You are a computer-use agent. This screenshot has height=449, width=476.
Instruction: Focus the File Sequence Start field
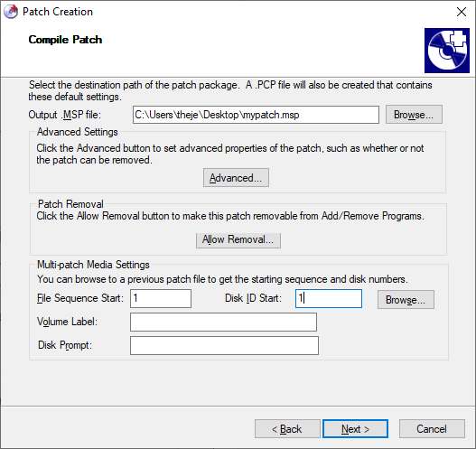tap(161, 298)
